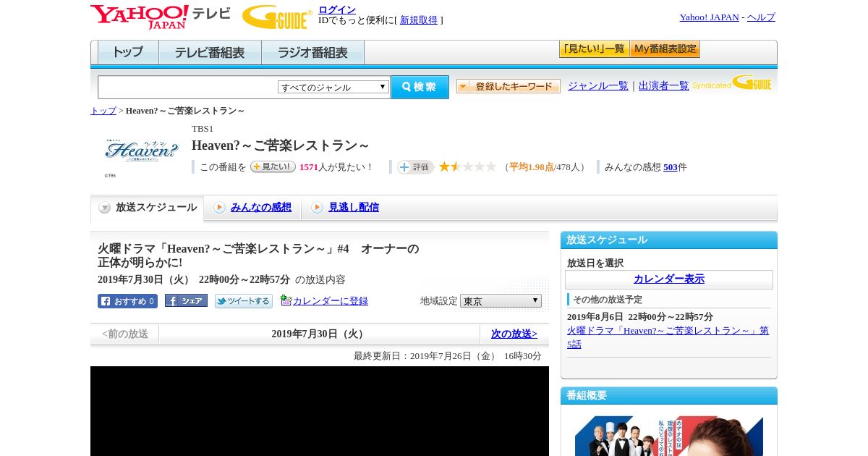Open the ヘルプ link
868x456 pixels.
pos(761,17)
